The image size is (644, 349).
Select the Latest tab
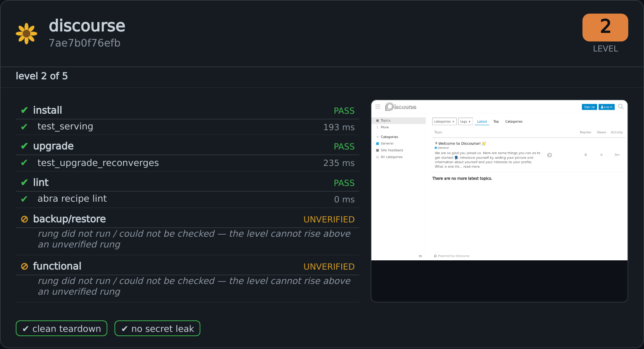point(482,122)
